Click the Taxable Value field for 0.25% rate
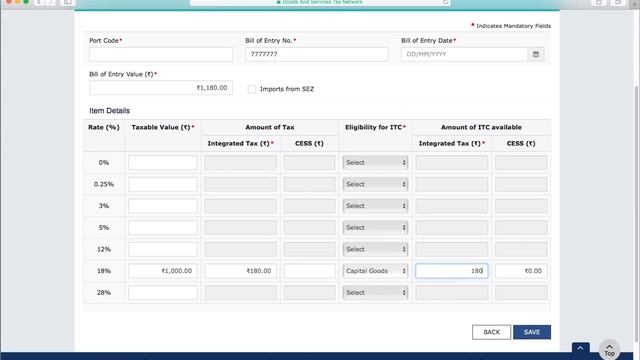 click(162, 184)
